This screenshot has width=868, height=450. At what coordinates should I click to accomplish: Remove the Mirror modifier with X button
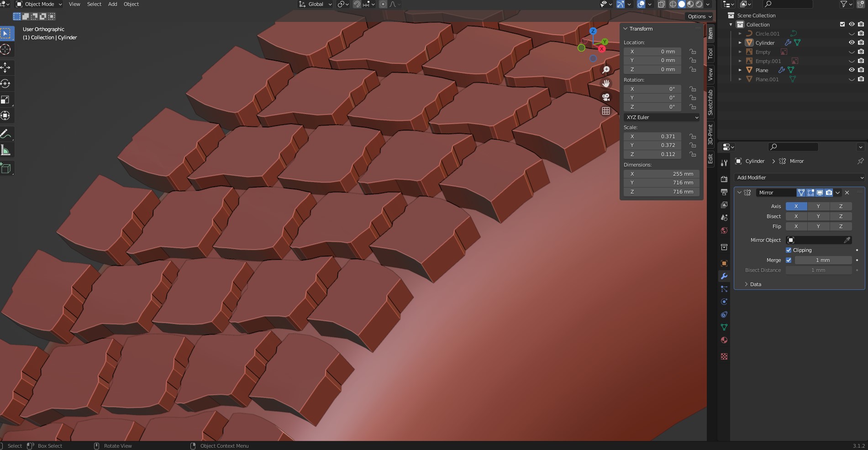847,193
